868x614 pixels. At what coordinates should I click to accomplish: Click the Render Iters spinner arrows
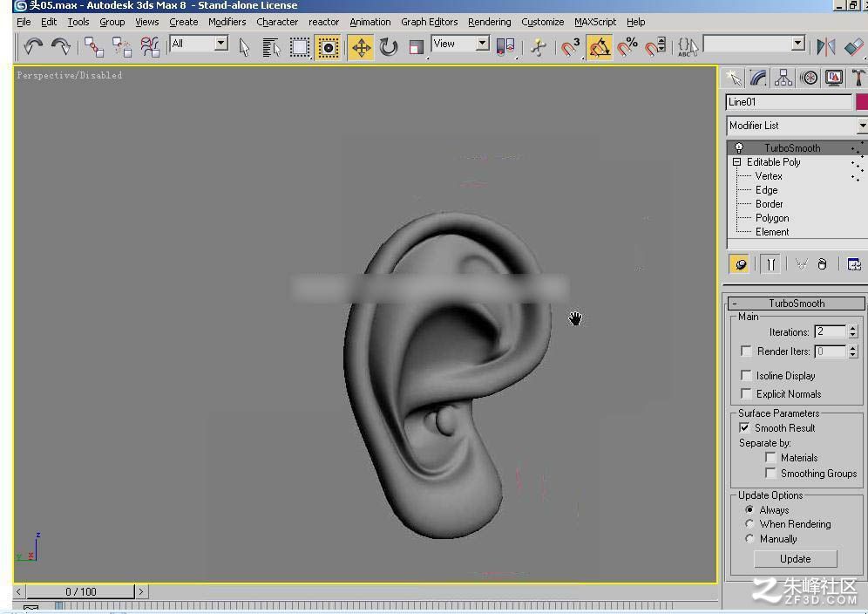853,351
